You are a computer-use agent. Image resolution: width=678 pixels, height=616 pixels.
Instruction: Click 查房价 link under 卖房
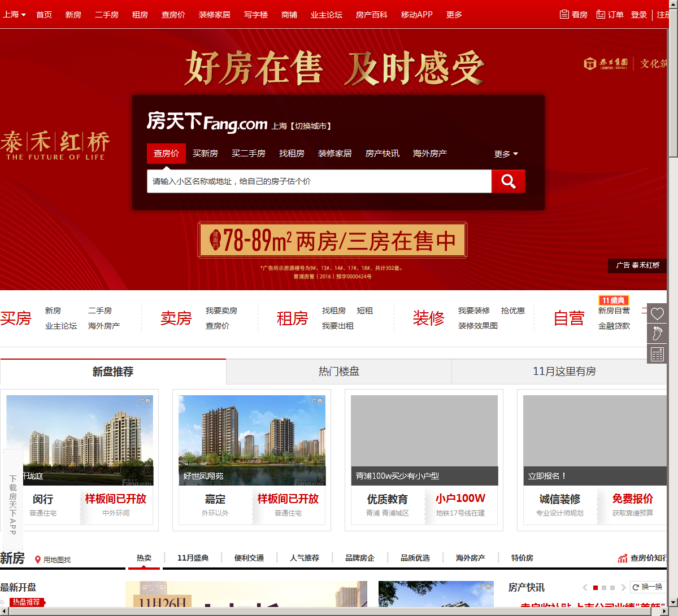pyautogui.click(x=218, y=326)
